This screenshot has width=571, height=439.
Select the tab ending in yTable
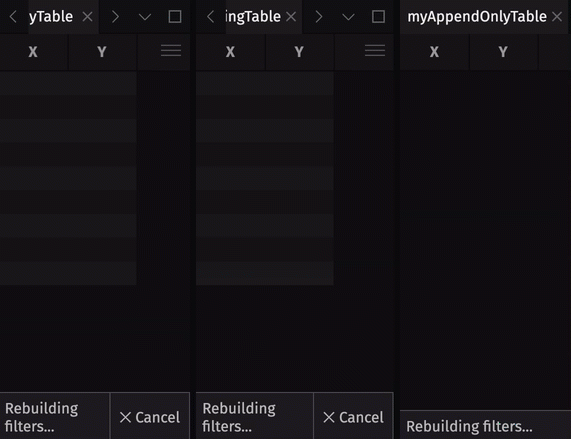(51, 16)
